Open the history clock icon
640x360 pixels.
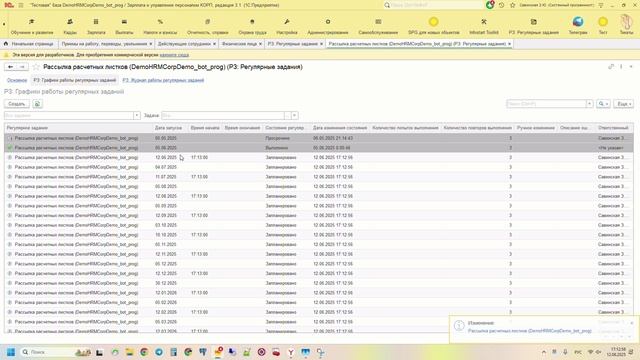pos(502,5)
